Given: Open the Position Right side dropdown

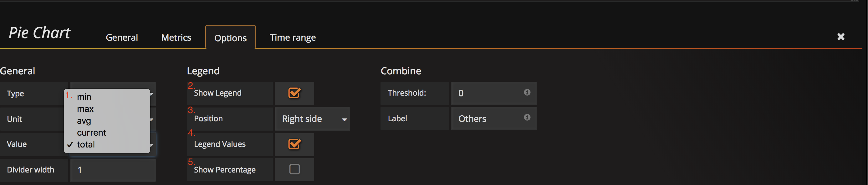Looking at the screenshot, I should coord(312,119).
